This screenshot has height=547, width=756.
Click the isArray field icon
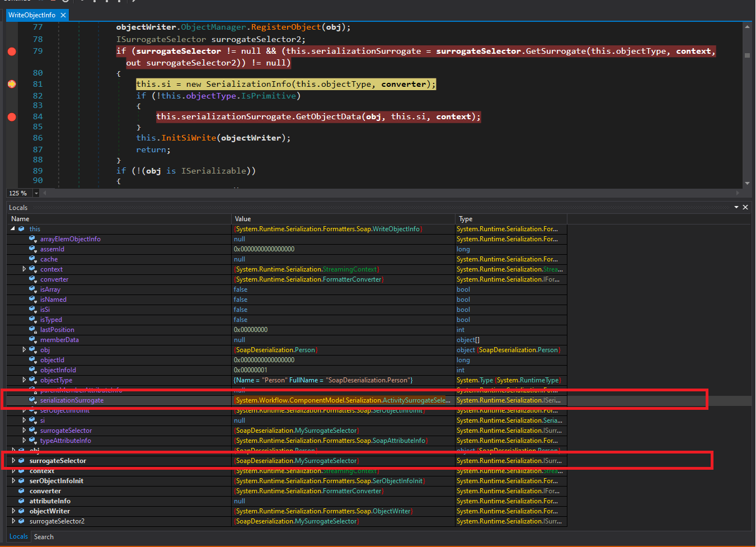pyautogui.click(x=32, y=289)
